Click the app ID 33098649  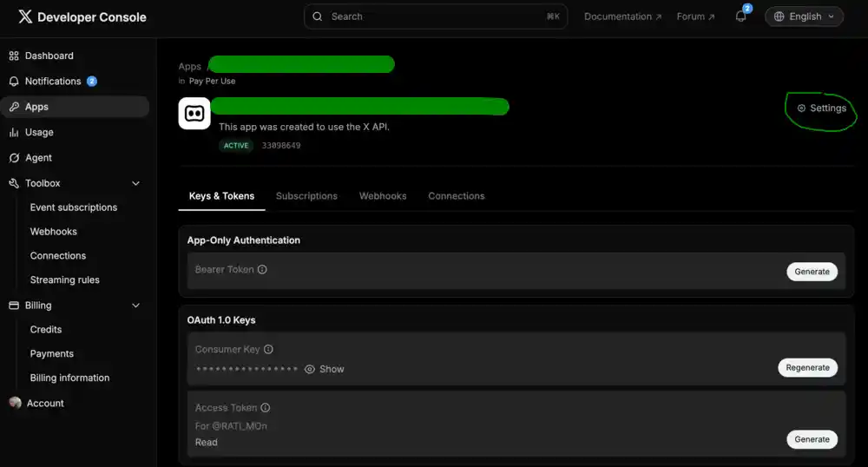(281, 146)
